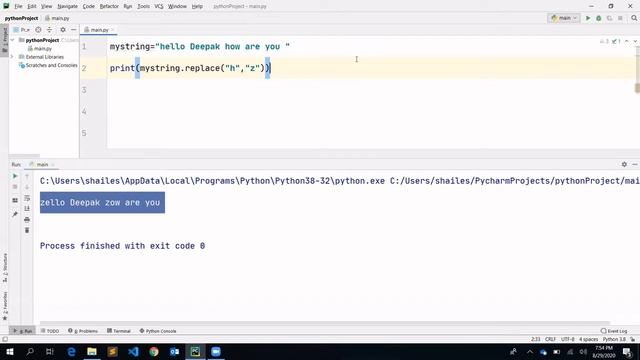The width and height of the screenshot is (640, 360).
Task: Open the Project view selector dropdown
Action: click(21, 30)
